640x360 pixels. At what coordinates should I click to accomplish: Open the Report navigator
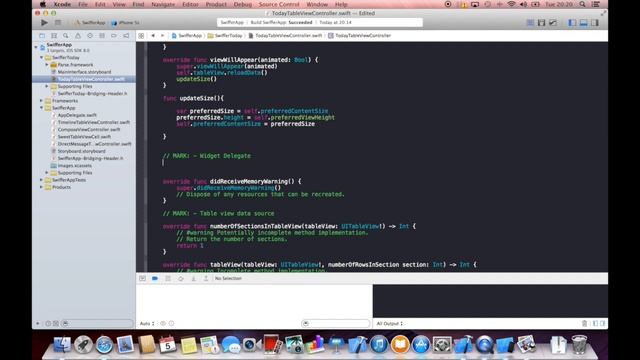126,36
